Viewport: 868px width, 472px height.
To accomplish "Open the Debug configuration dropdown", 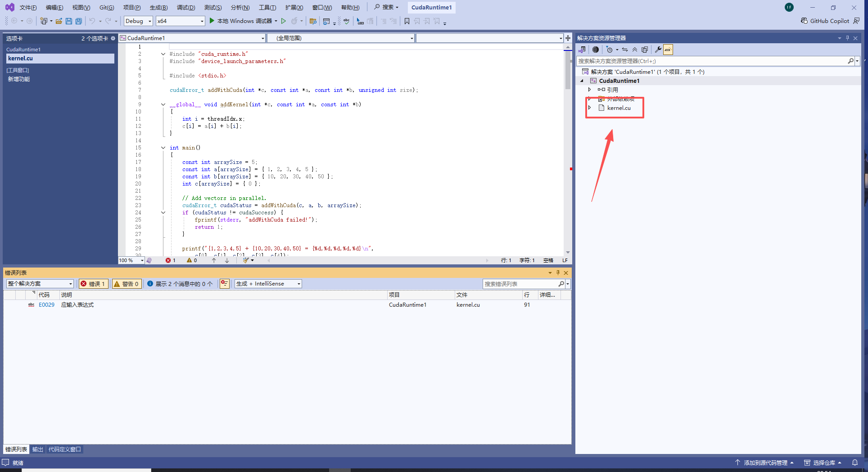I will click(x=138, y=21).
